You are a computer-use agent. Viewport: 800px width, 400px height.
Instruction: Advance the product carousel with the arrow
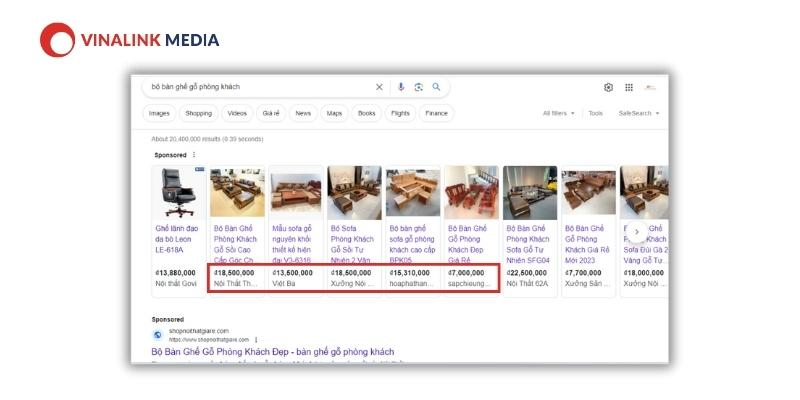click(x=637, y=232)
